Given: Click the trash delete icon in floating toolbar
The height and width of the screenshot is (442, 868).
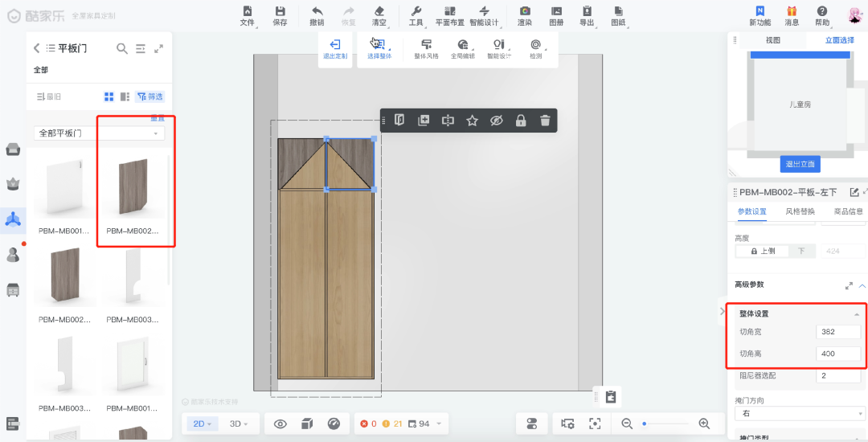Looking at the screenshot, I should point(545,120).
